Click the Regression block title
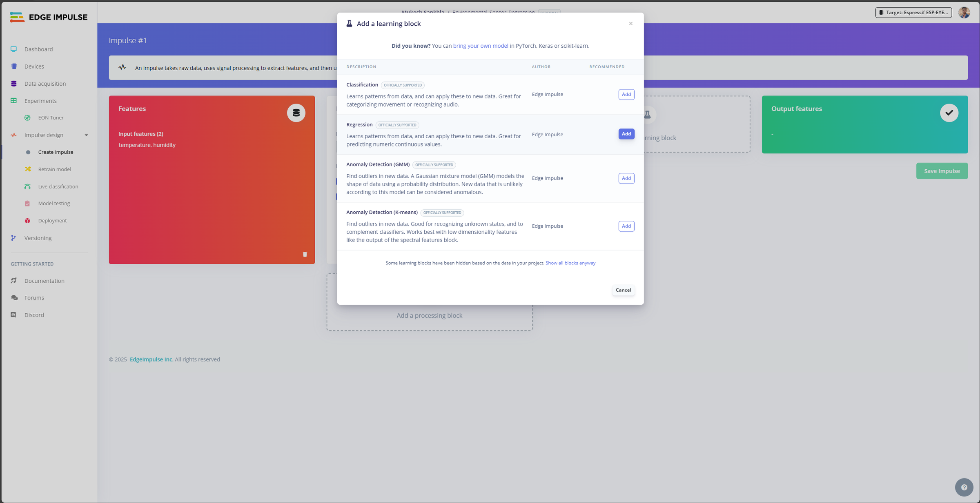Image resolution: width=980 pixels, height=503 pixels. pos(359,124)
